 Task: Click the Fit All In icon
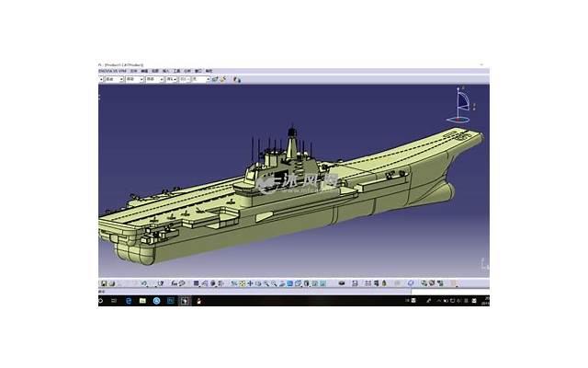point(242,283)
